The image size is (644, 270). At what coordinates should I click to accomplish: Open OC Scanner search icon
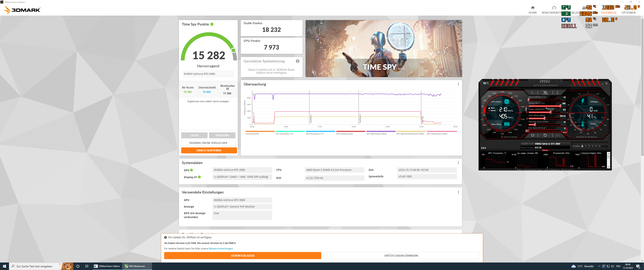[486, 83]
